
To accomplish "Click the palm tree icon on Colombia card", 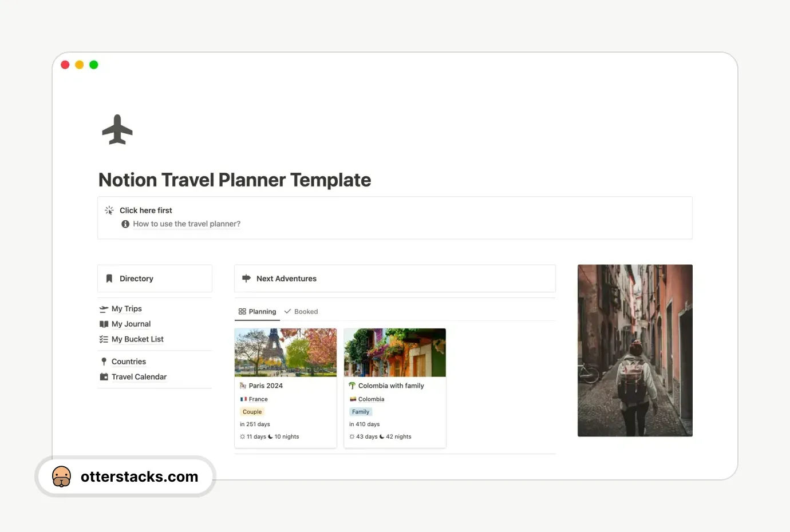I will (x=352, y=386).
